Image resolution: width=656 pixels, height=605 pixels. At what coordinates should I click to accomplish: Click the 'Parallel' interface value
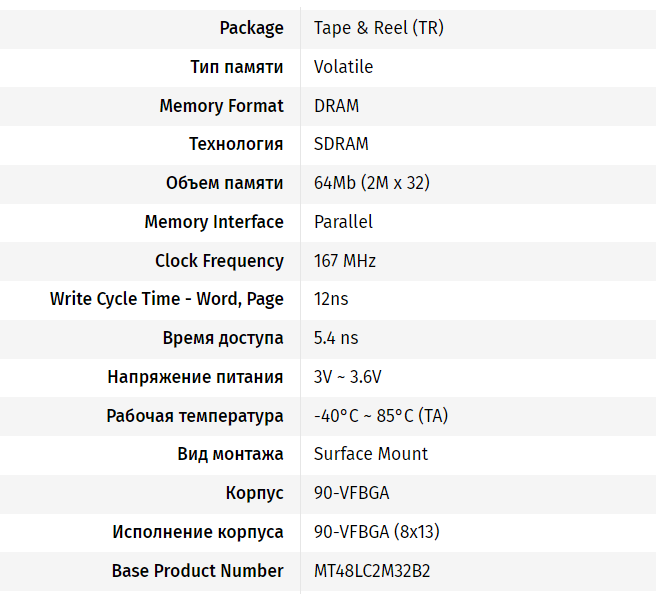(x=343, y=222)
